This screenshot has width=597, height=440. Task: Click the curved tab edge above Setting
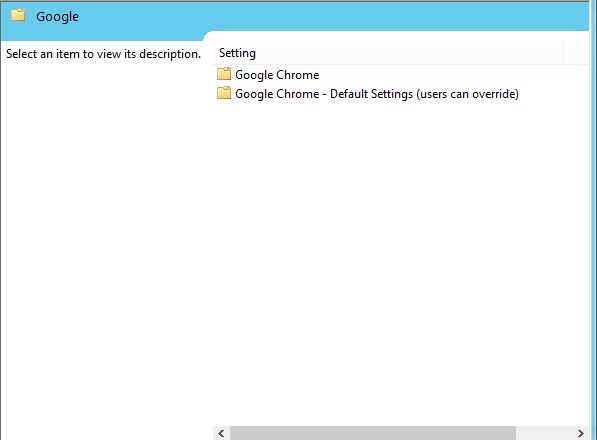coord(208,36)
